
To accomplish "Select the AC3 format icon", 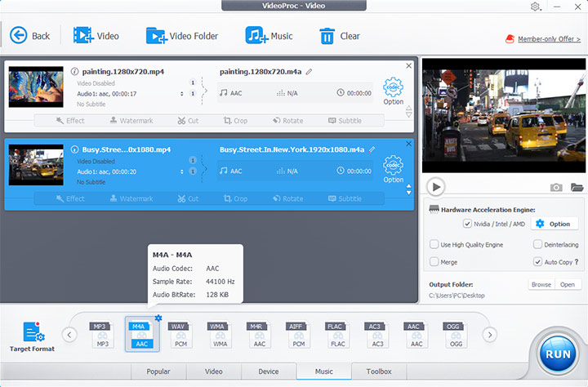I will (377, 334).
